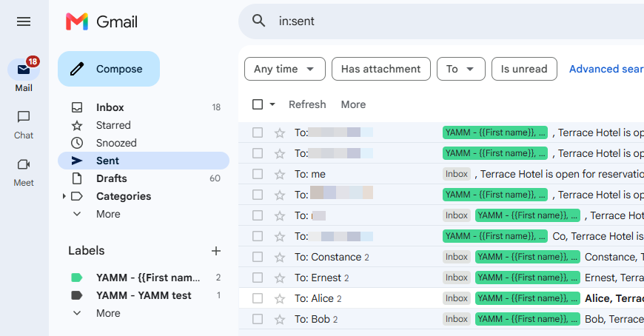Select checkbox for the Bob email

click(x=258, y=319)
